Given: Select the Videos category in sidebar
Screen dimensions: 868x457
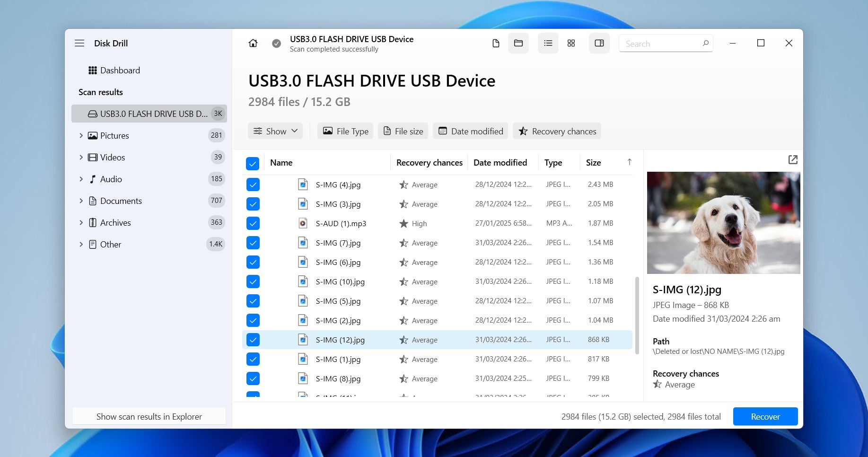Looking at the screenshot, I should pyautogui.click(x=113, y=157).
